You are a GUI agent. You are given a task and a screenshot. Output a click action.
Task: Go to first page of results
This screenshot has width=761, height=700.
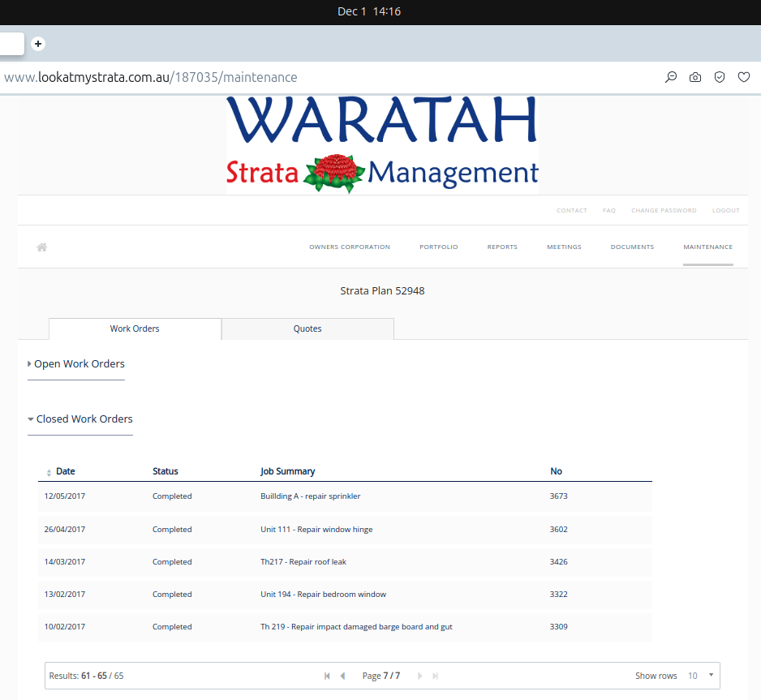tap(327, 676)
